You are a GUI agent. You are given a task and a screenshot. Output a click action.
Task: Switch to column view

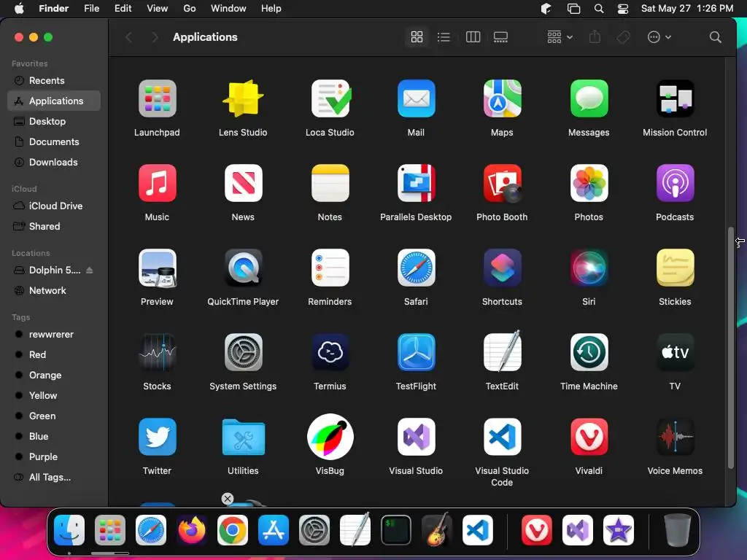(x=473, y=37)
